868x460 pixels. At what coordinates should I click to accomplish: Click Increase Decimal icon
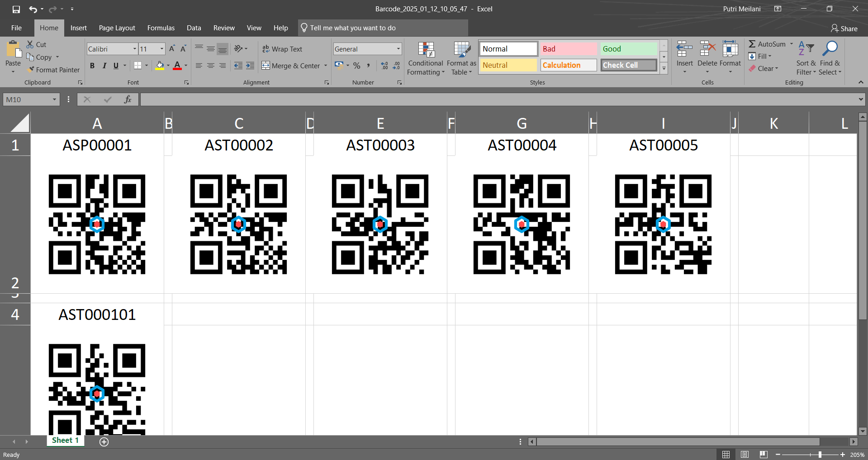pos(384,66)
